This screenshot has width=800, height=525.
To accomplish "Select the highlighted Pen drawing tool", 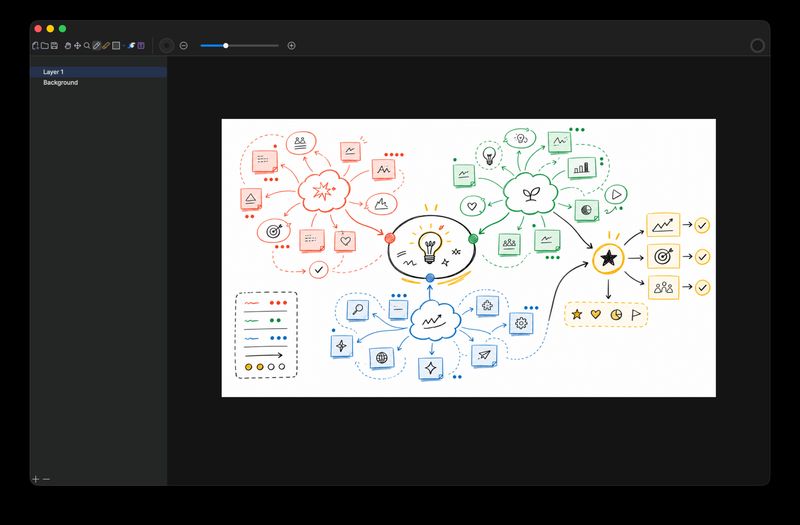I will [96, 45].
